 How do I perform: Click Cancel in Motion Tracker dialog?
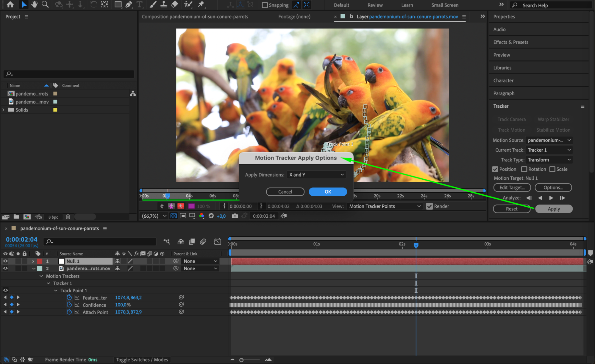click(x=285, y=192)
